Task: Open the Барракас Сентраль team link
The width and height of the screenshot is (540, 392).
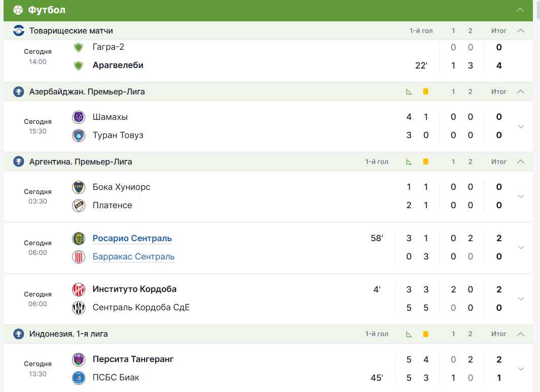Action: 133,257
